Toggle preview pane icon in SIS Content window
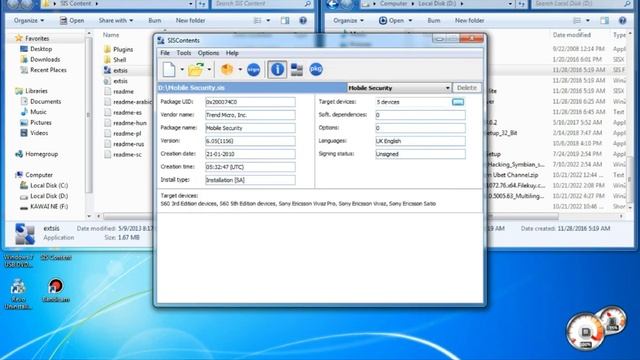This screenshot has width=640, height=360. coord(285,20)
